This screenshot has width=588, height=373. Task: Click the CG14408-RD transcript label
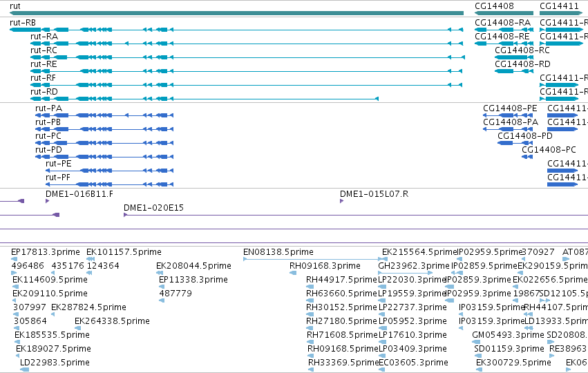point(523,64)
